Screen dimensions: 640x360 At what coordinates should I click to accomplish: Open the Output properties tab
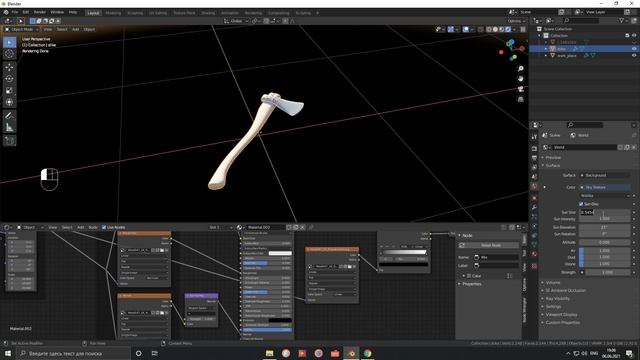click(x=534, y=158)
